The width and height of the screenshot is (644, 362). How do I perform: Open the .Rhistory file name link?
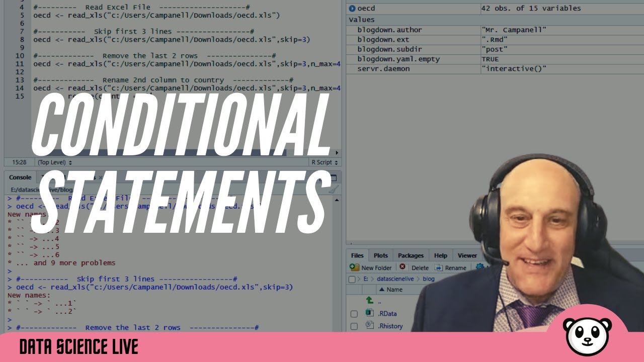point(390,326)
